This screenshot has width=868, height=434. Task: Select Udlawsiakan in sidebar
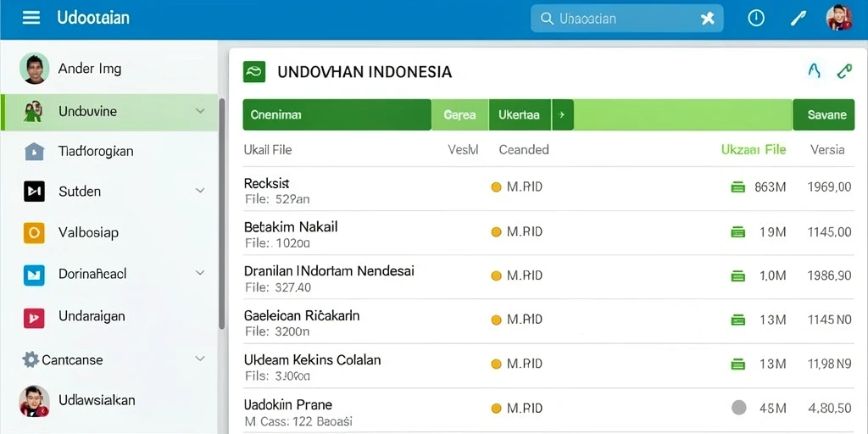click(x=109, y=400)
